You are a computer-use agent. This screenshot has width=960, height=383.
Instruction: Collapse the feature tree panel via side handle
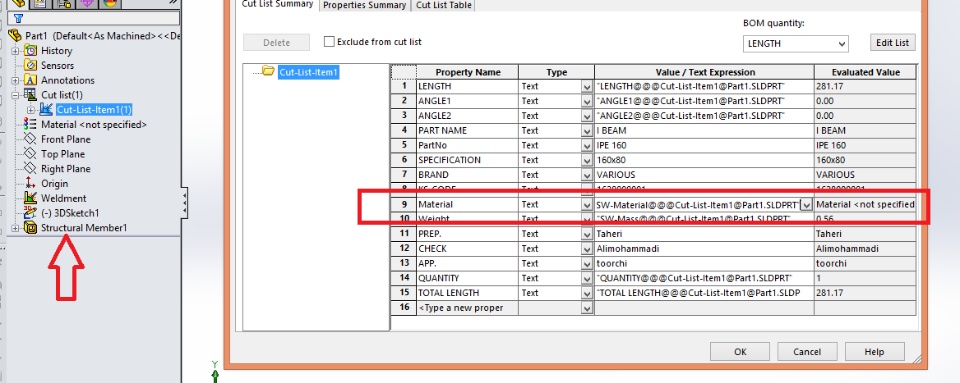[x=184, y=203]
